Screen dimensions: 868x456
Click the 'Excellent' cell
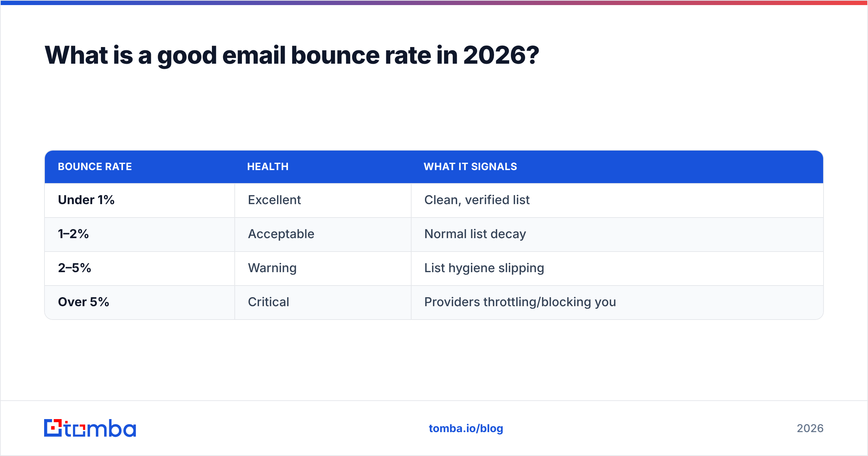[323, 200]
